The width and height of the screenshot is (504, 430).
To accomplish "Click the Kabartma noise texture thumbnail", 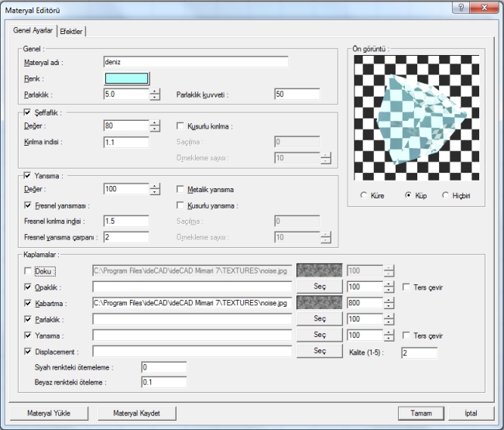I will coord(320,303).
